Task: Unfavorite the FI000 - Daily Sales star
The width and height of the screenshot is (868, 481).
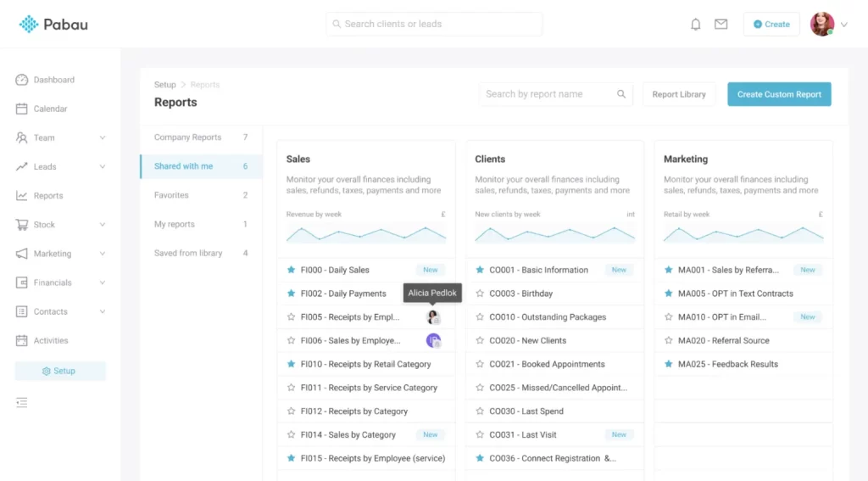Action: pos(291,270)
